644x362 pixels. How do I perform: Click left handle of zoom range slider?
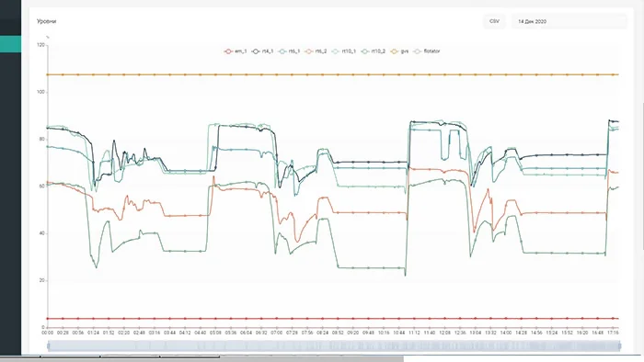pyautogui.click(x=49, y=346)
